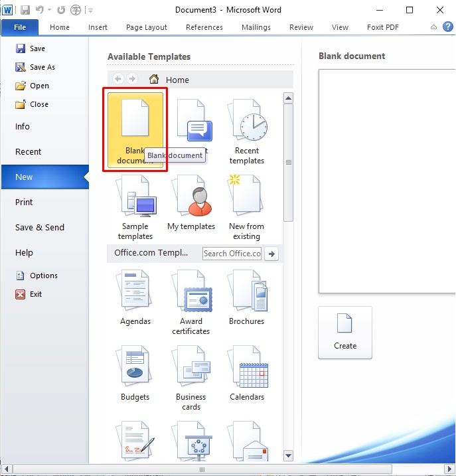Choose Save in Backstage menu
Image resolution: width=456 pixels, height=476 pixels.
pyautogui.click(x=31, y=48)
